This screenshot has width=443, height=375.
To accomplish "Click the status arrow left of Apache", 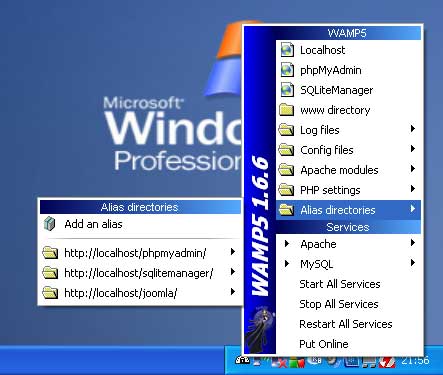I will click(287, 244).
